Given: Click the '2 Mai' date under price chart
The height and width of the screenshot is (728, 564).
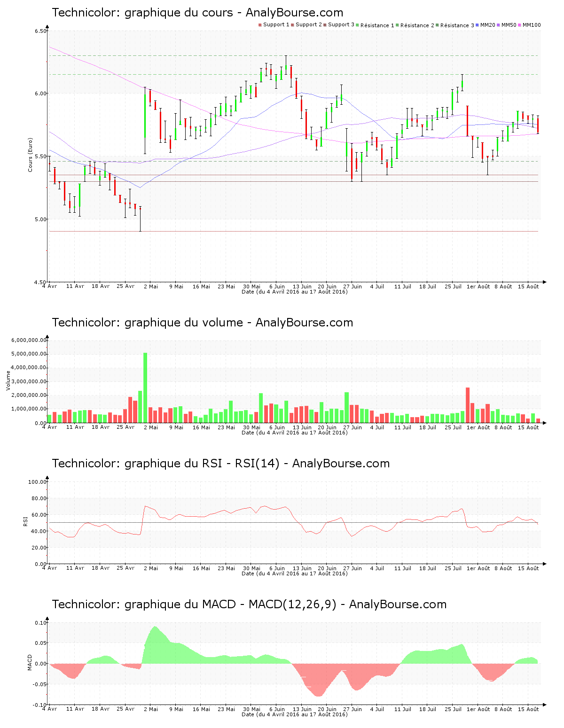Looking at the screenshot, I should (151, 287).
